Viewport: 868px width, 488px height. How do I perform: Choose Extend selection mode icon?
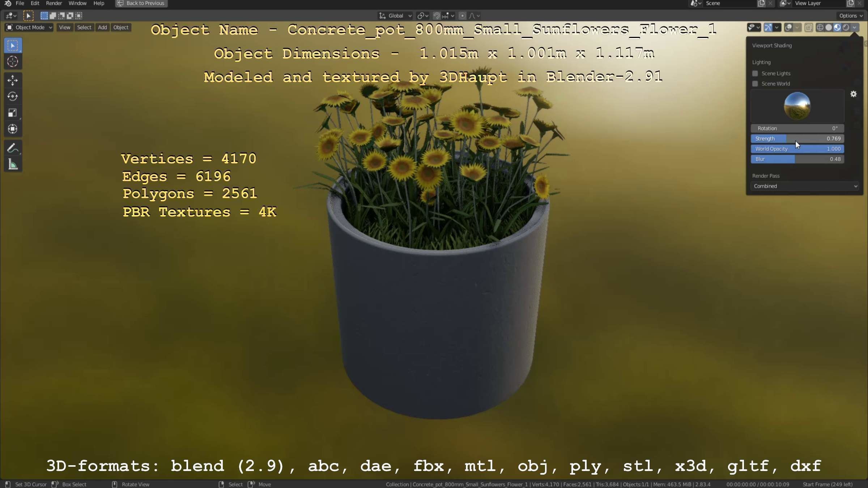pos(52,16)
